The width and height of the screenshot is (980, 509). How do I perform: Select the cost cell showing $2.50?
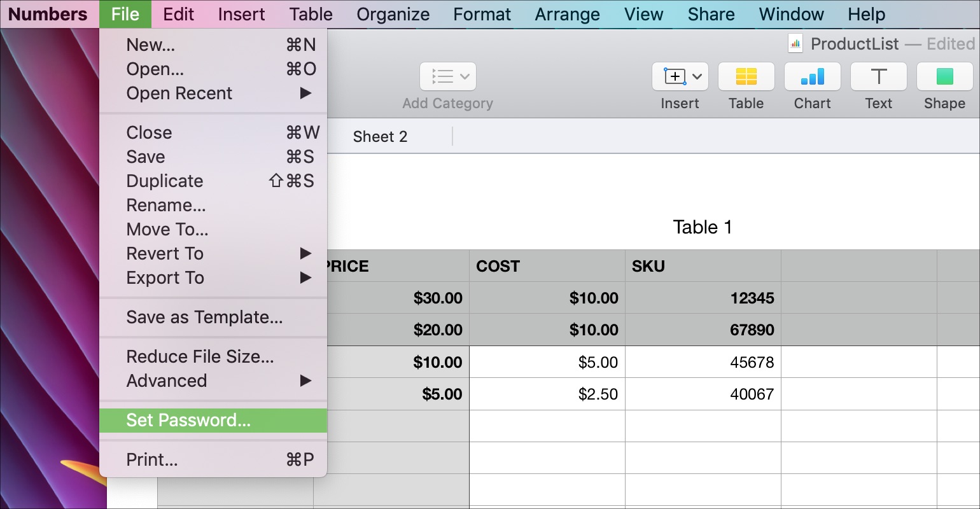point(547,394)
